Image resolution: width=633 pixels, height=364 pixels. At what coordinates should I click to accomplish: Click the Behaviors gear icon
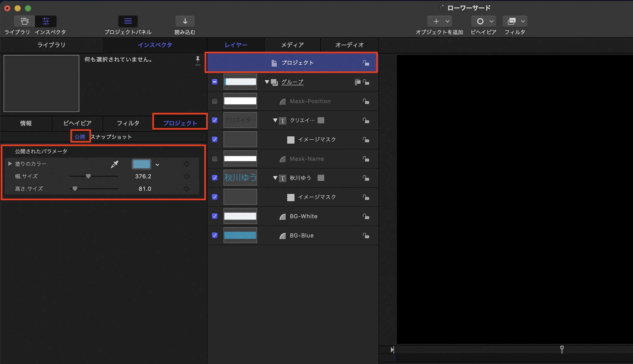coord(480,21)
